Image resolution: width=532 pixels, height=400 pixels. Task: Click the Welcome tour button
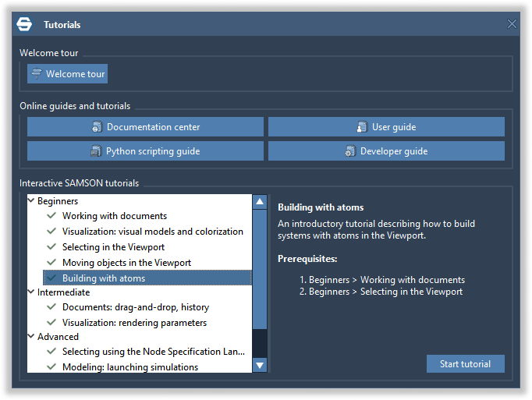(x=67, y=74)
